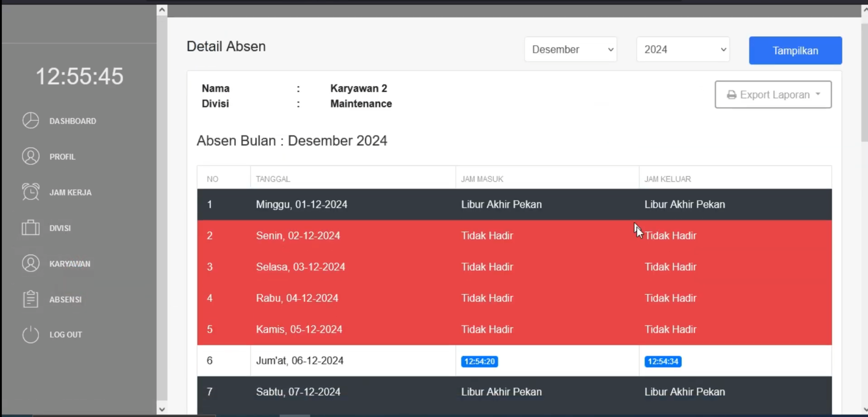Click the JAM MASUK column header
The height and width of the screenshot is (417, 868).
click(x=482, y=179)
